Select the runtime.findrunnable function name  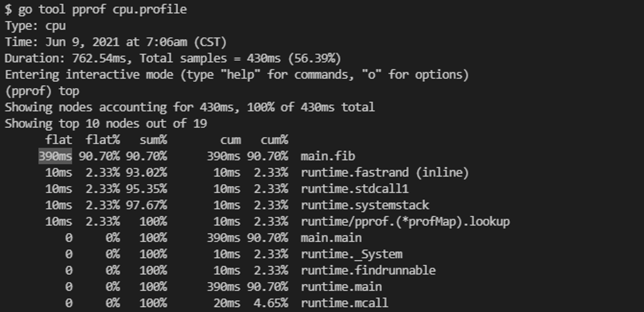coord(368,271)
